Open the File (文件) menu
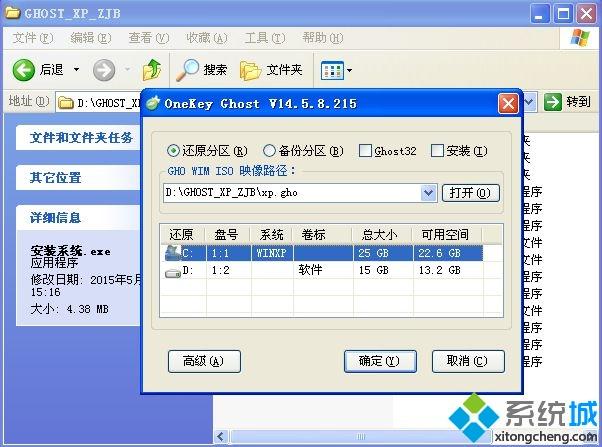This screenshot has width=602, height=447. point(32,38)
